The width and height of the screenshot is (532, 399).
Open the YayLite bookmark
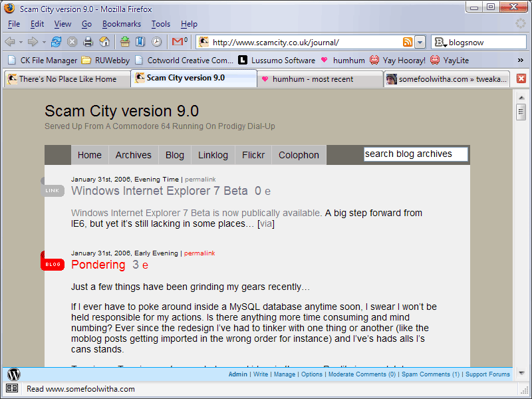click(x=450, y=61)
